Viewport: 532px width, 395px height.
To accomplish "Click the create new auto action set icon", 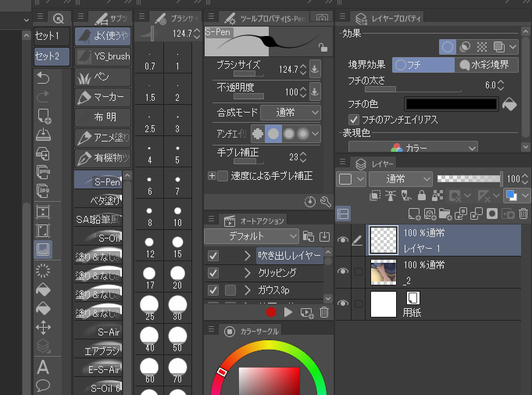I will pos(309,236).
